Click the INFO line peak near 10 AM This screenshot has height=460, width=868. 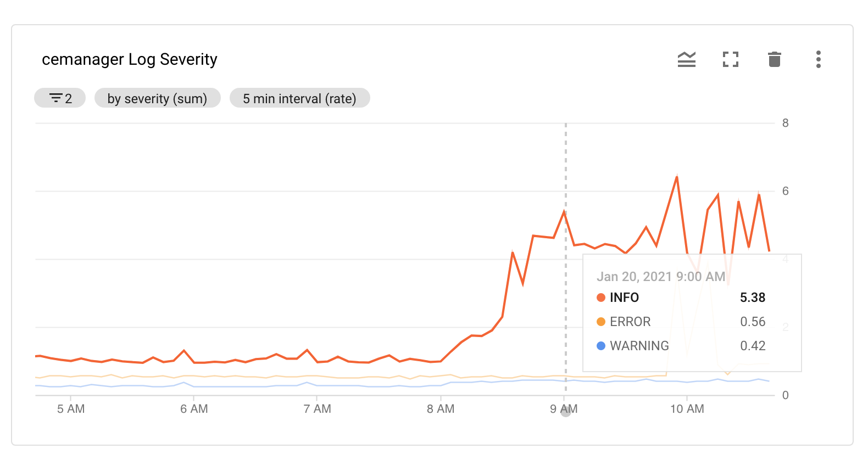tap(677, 177)
